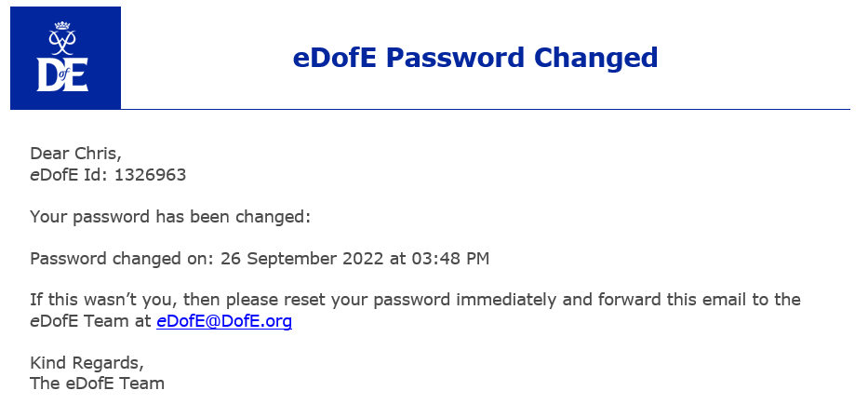Click the crown emblem atop the logo

[62, 25]
